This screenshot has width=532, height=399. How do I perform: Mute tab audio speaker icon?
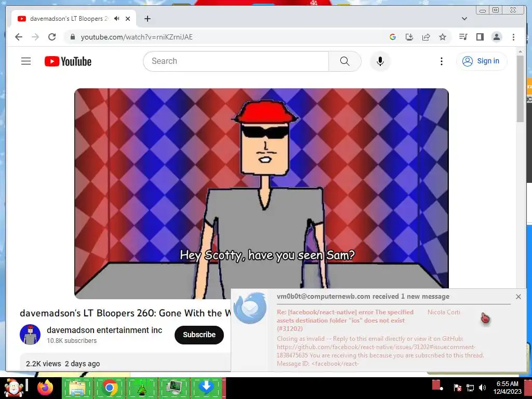(x=117, y=19)
